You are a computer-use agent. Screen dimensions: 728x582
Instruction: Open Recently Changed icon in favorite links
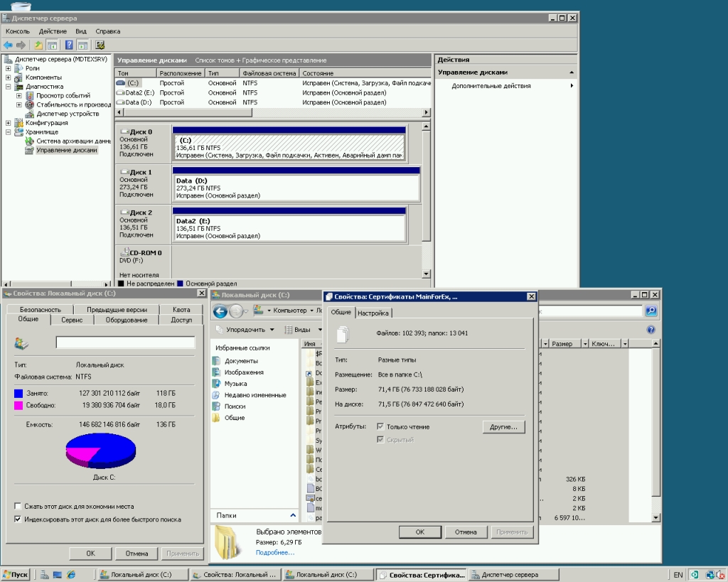tap(216, 395)
